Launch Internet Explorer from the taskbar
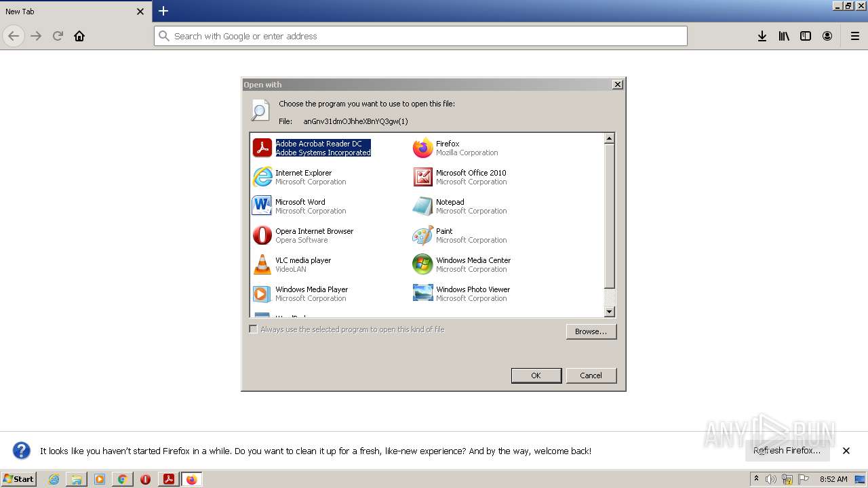 (x=54, y=479)
